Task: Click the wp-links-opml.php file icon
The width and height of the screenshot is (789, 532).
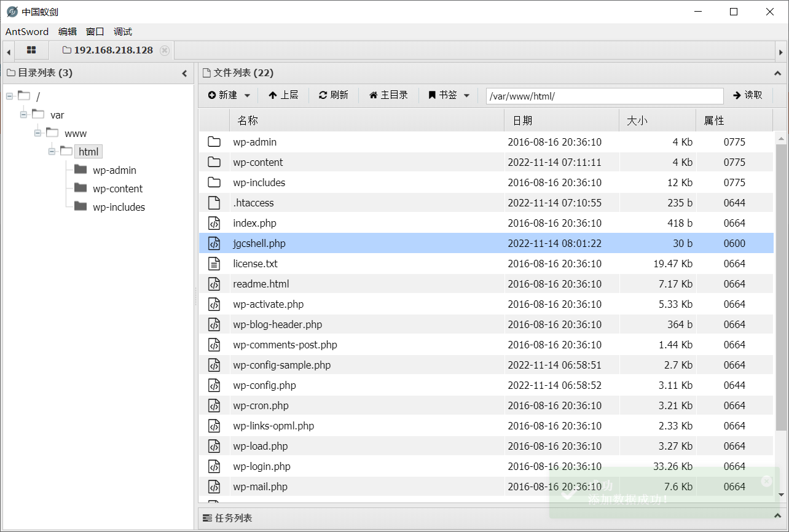Action: pos(214,426)
